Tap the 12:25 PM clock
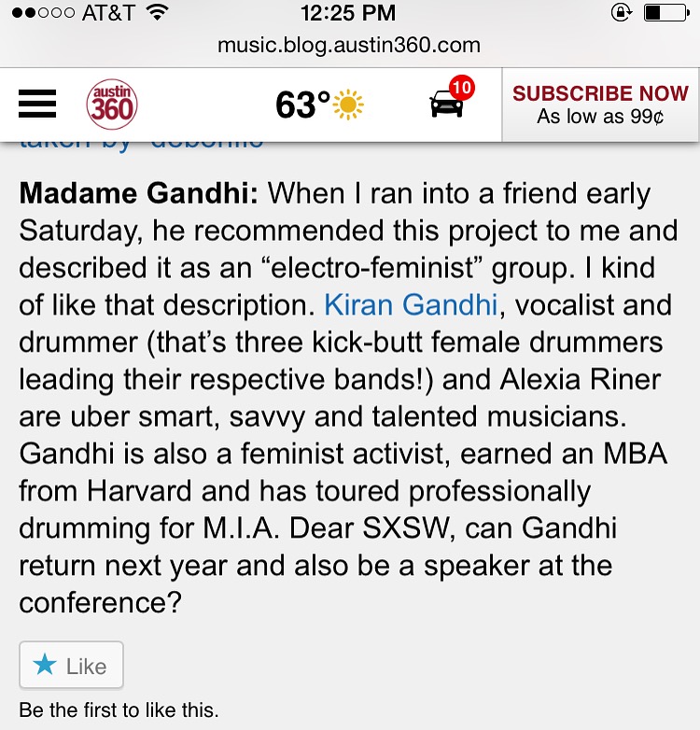The width and height of the screenshot is (700, 730). point(349,13)
